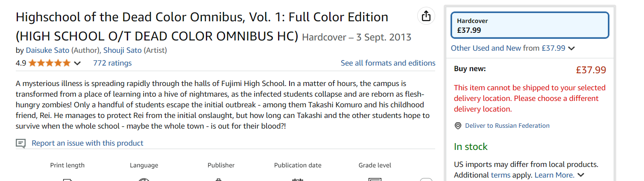Open the additional terms link

point(501,175)
